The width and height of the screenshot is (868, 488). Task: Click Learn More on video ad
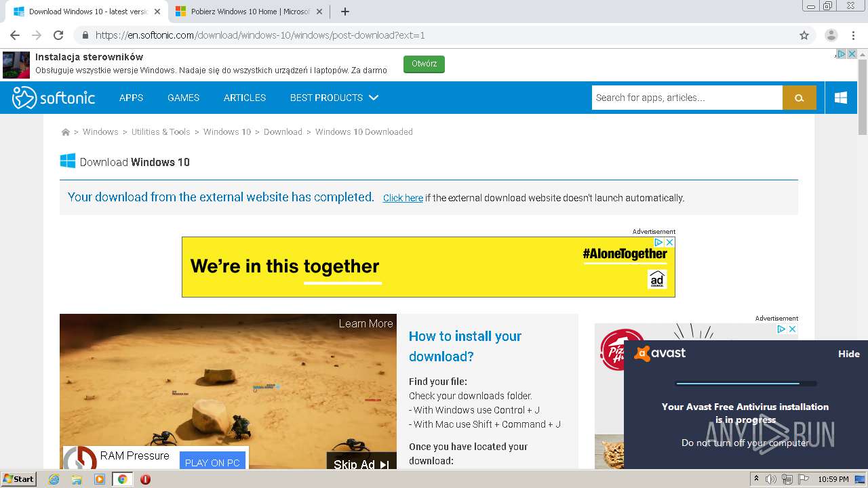click(x=366, y=324)
